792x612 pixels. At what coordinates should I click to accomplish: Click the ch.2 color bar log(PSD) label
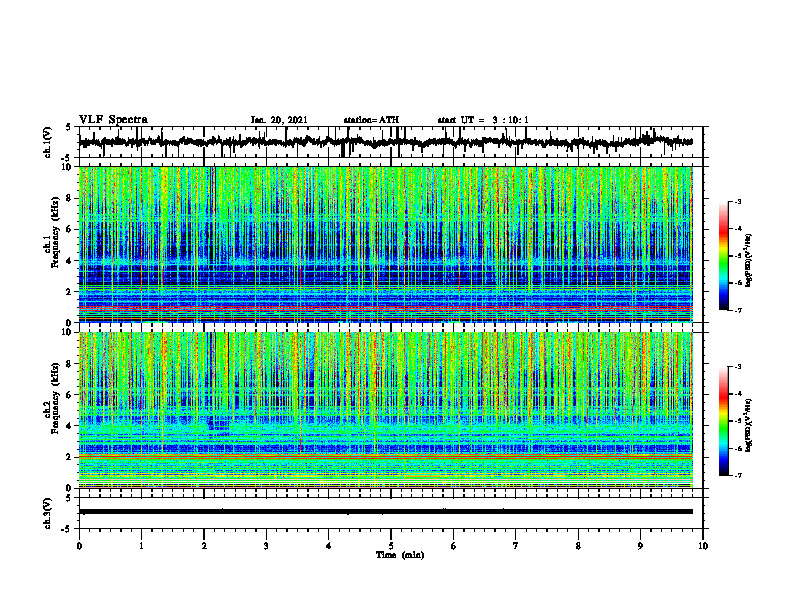[x=749, y=425]
